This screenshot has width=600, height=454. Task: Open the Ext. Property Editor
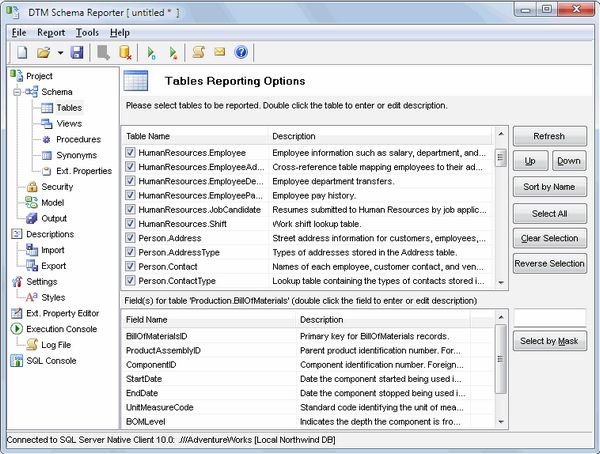click(62, 314)
